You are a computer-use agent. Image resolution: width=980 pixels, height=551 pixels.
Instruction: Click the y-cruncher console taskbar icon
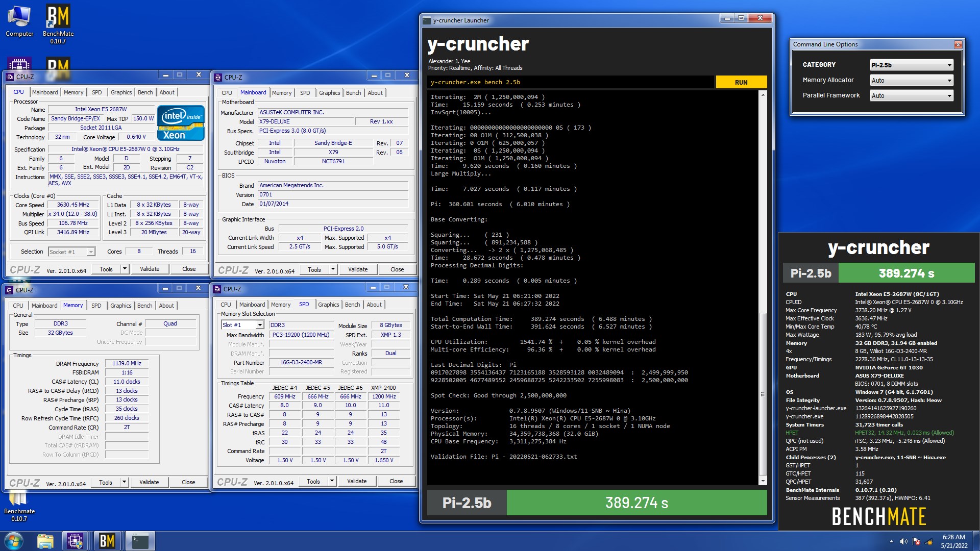click(x=140, y=541)
